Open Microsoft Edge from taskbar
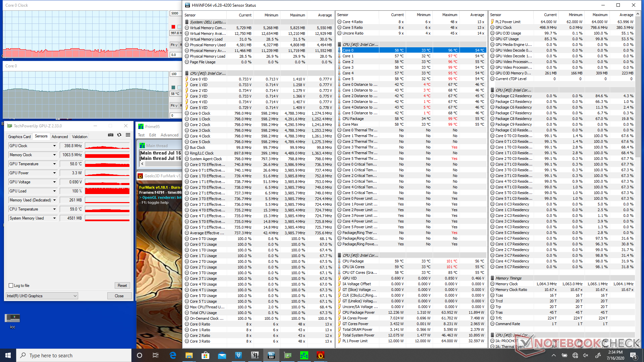Image resolution: width=644 pixels, height=362 pixels. pyautogui.click(x=173, y=355)
